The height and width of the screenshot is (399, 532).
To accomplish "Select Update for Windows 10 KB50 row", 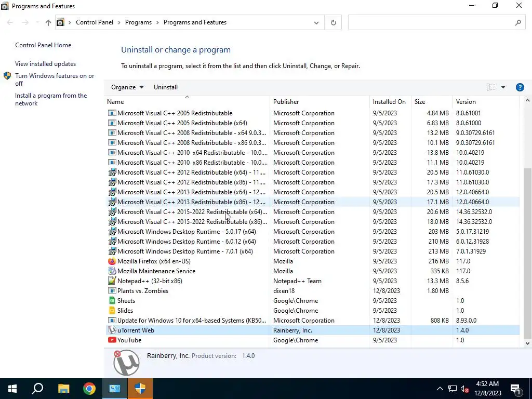I will click(x=312, y=320).
